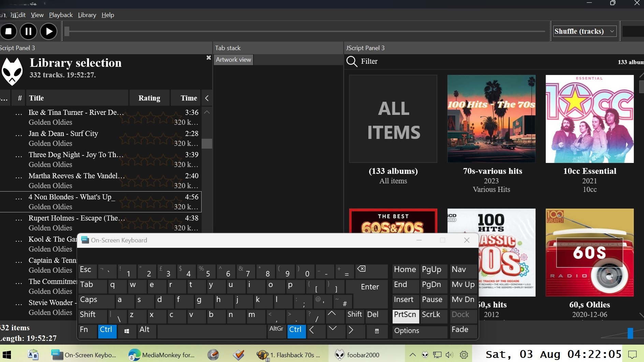Click the Options key on On-Screen Keyboard
This screenshot has height=362, width=644.
(x=420, y=332)
